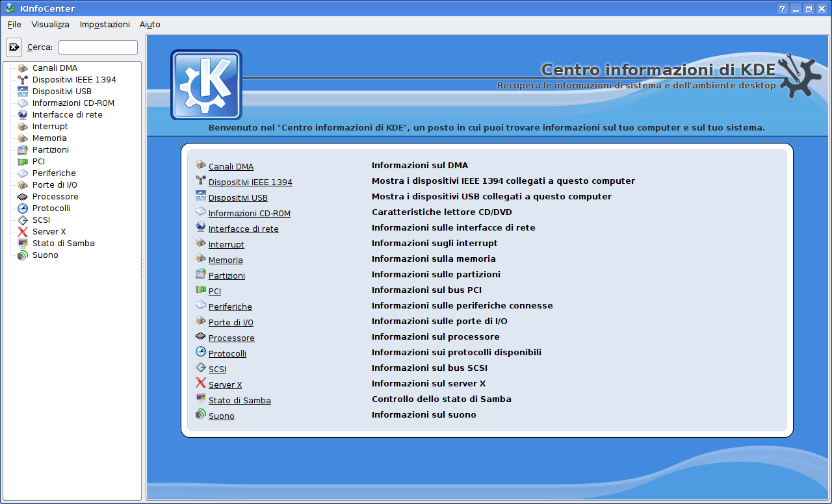832x504 pixels.
Task: Click the Stato di Samba sidebar icon
Action: (23, 244)
